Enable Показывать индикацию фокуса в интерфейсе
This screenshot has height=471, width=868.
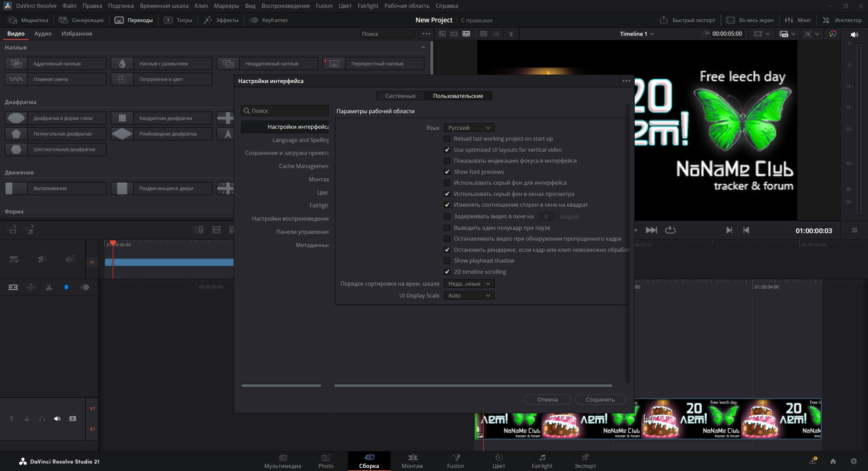(447, 161)
